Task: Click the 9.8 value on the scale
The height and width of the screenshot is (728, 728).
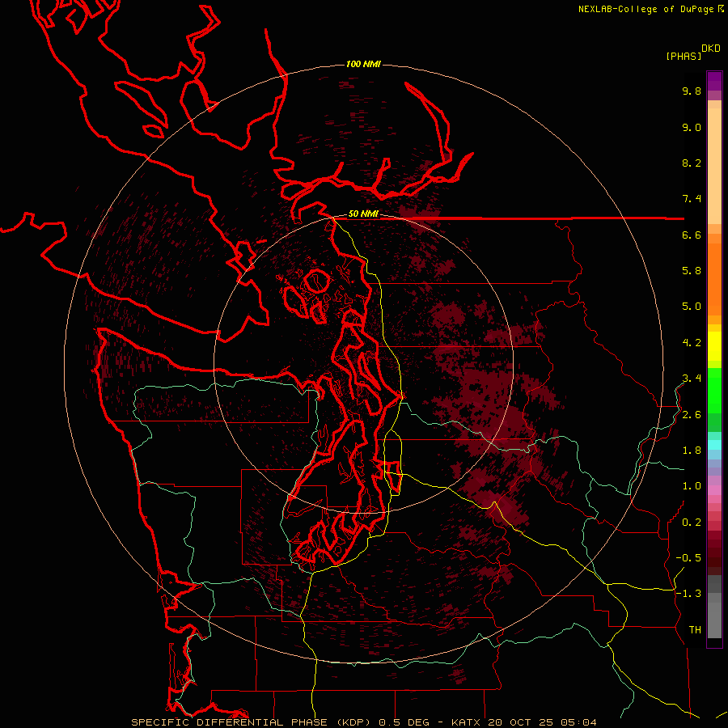Action: click(x=692, y=91)
